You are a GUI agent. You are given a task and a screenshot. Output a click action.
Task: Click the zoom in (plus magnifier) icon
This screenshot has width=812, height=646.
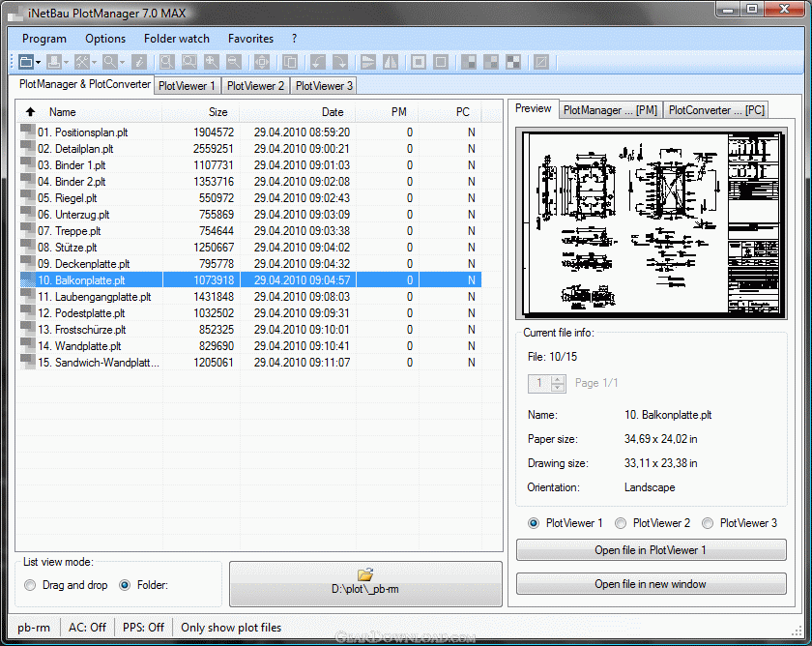[212, 62]
